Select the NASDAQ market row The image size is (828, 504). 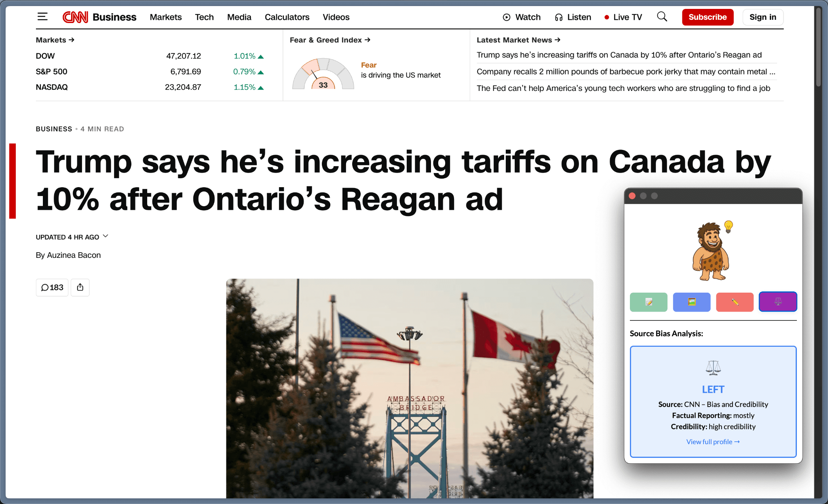coord(150,87)
